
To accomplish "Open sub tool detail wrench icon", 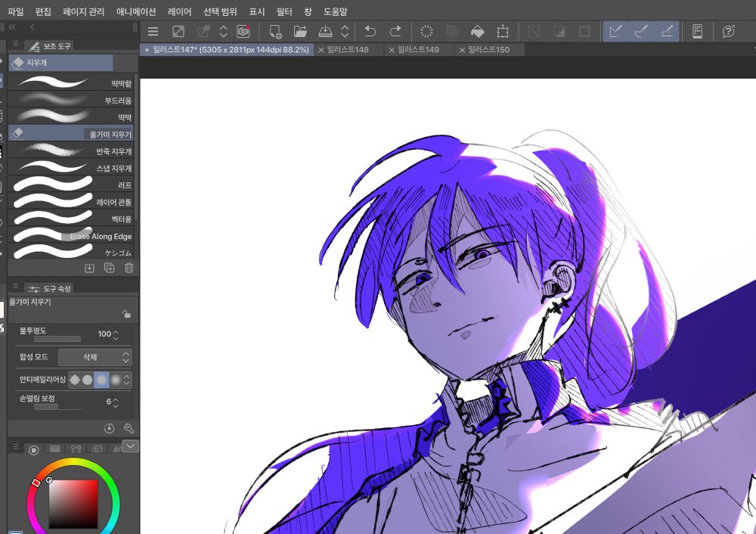I will point(129,428).
